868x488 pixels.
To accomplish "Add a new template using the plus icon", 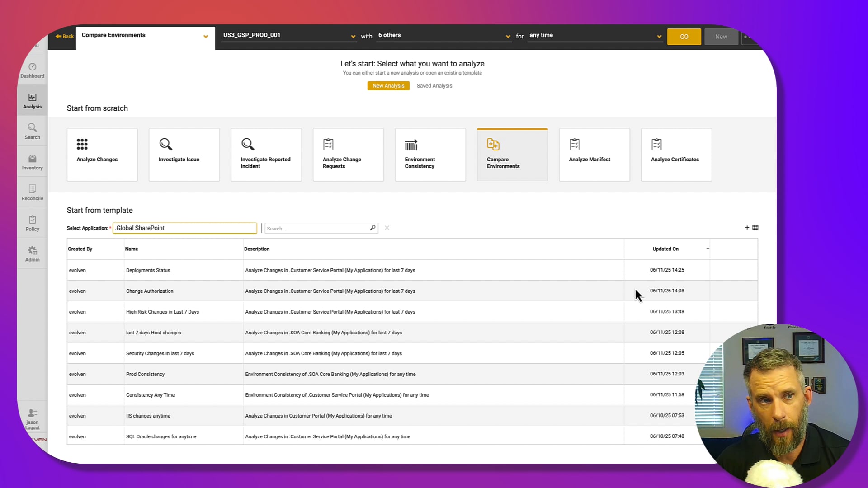I will tap(747, 228).
